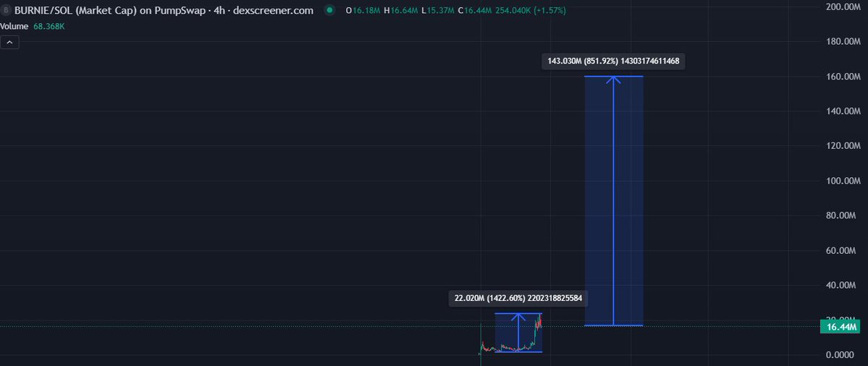
Task: Click the latest candlesticks on the chart
Action: click(x=537, y=326)
